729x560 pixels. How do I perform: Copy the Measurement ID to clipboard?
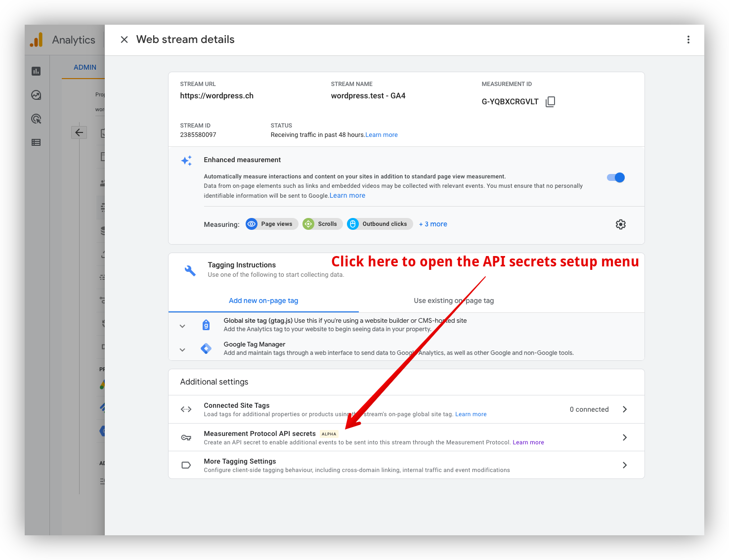click(550, 102)
